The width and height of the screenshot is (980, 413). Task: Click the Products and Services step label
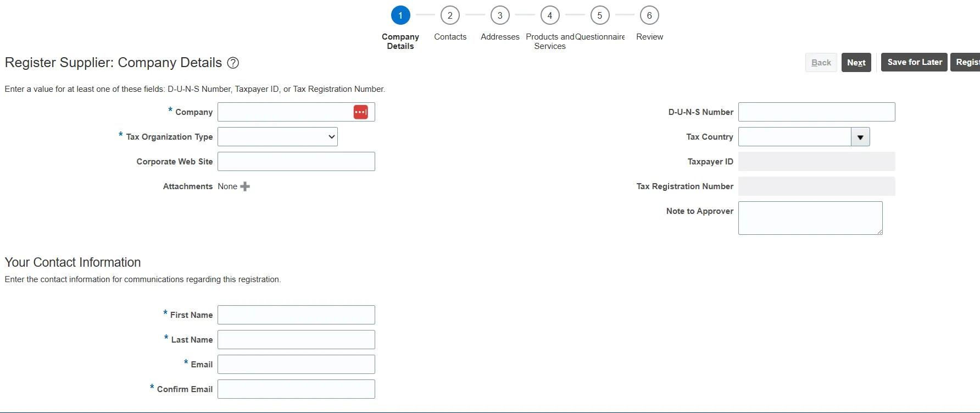[550, 41]
